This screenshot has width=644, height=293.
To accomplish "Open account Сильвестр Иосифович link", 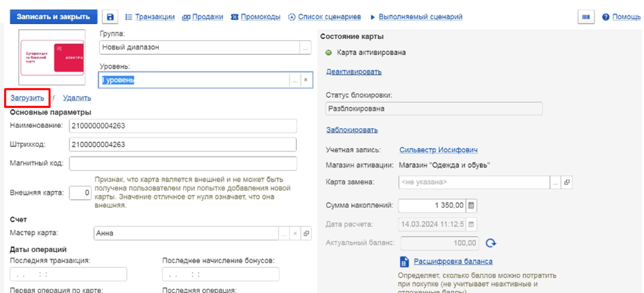I will pos(438,150).
